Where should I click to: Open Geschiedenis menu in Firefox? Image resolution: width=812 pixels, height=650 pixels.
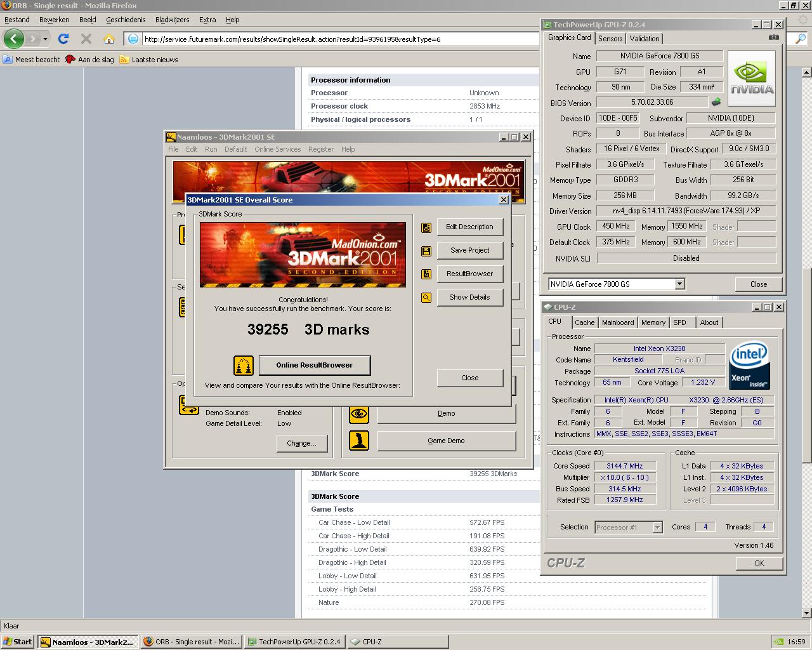(126, 20)
